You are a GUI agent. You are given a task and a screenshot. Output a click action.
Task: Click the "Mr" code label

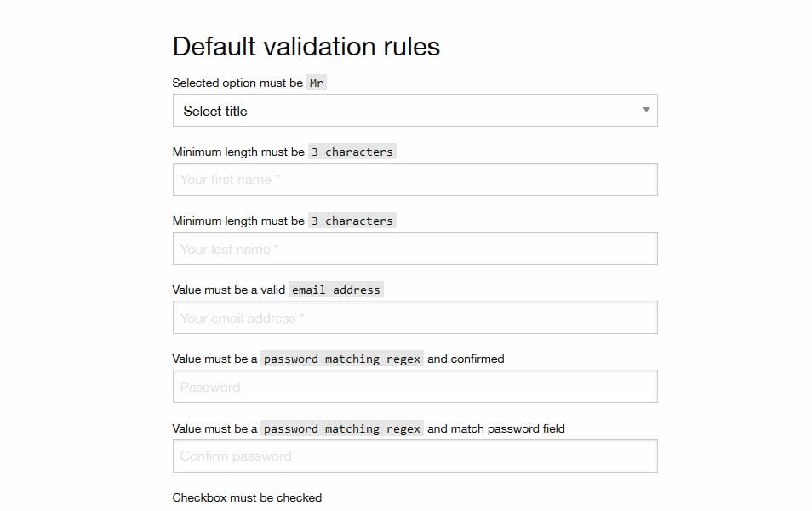tap(316, 83)
